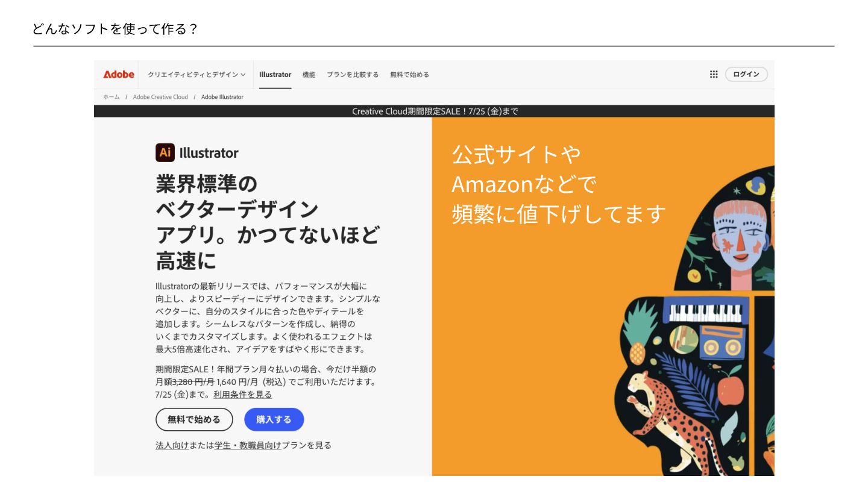Click the 頻繁に値下げしてます caption line
Viewport: 868px width, 488px height.
click(559, 214)
